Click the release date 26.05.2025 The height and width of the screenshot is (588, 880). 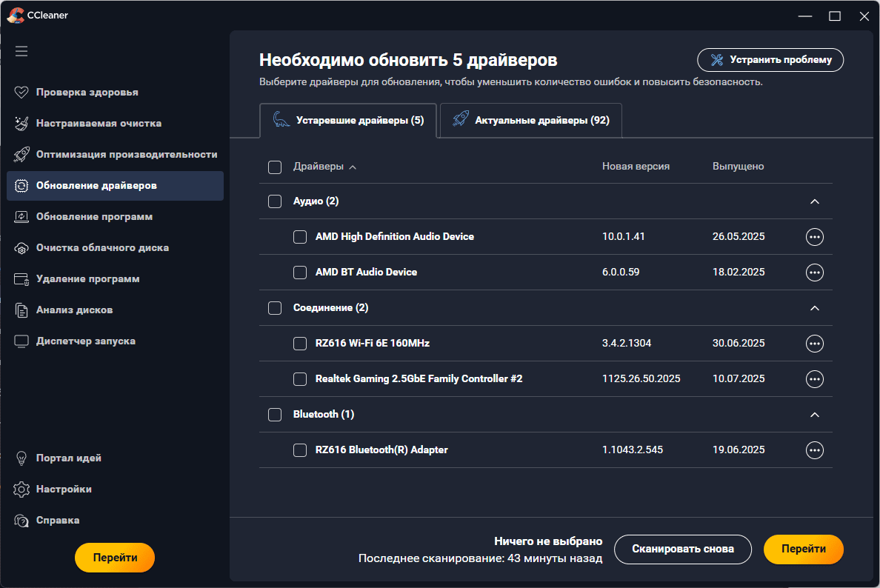pyautogui.click(x=739, y=237)
